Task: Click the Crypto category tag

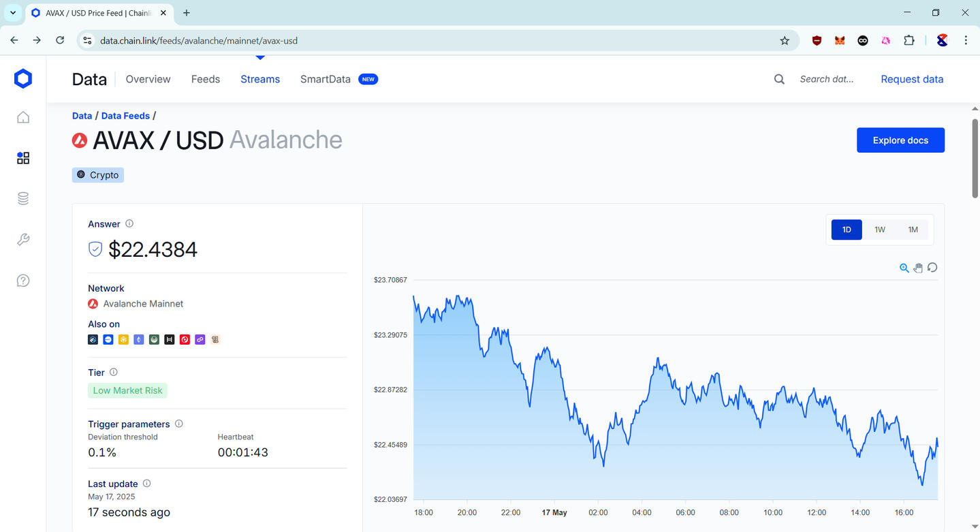Action: (98, 175)
